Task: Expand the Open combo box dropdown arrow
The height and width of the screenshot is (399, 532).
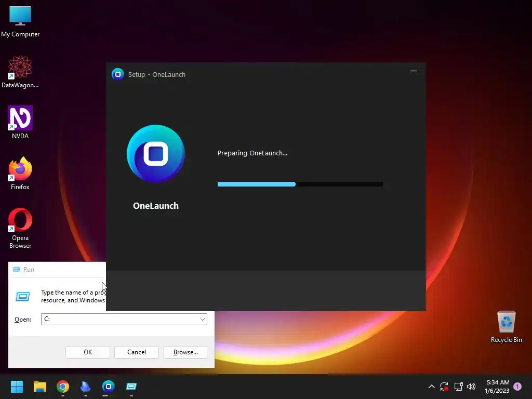Action: pyautogui.click(x=202, y=320)
